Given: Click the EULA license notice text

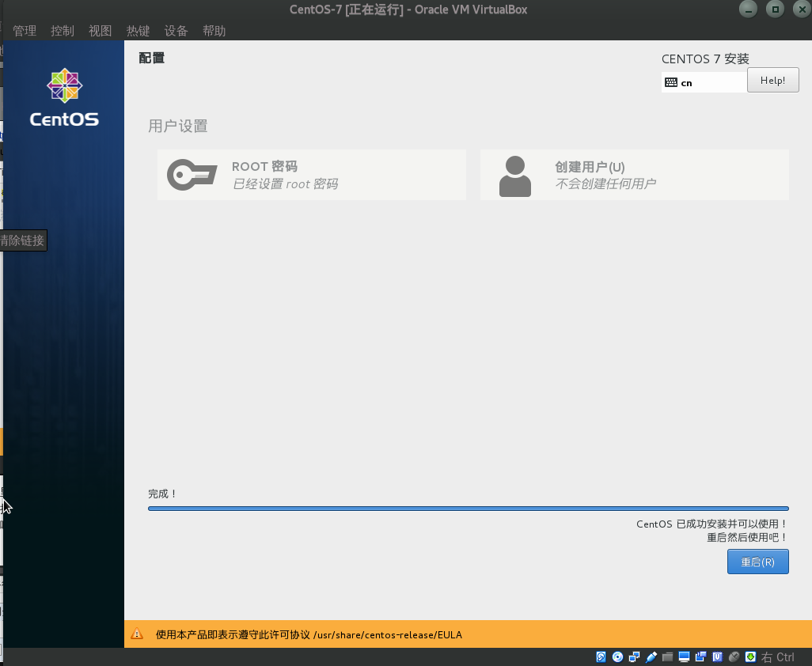Looking at the screenshot, I should [x=309, y=634].
